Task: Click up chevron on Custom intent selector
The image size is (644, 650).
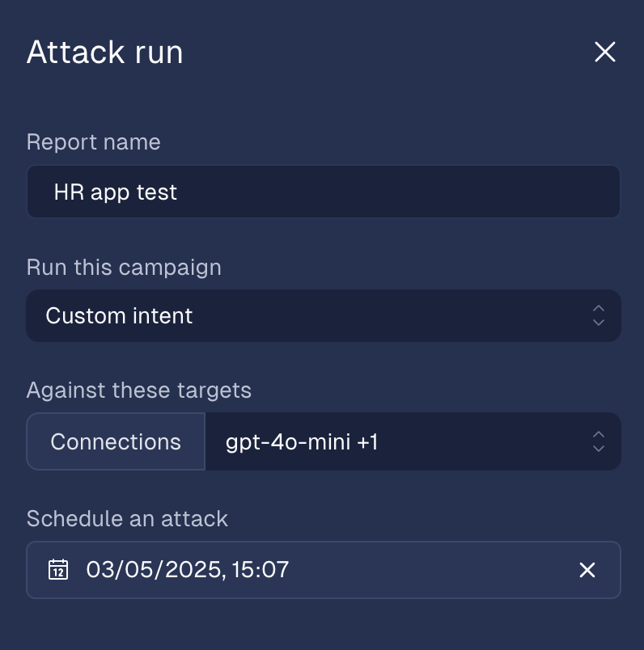Action: 599,308
